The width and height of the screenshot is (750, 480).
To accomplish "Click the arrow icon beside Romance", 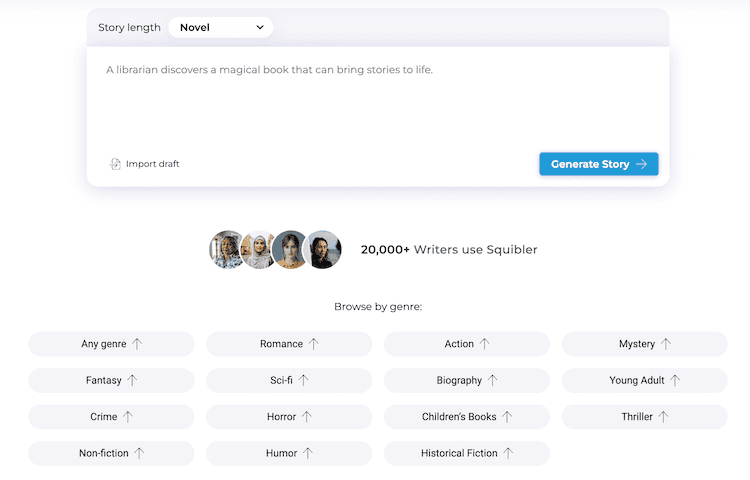I will [313, 344].
